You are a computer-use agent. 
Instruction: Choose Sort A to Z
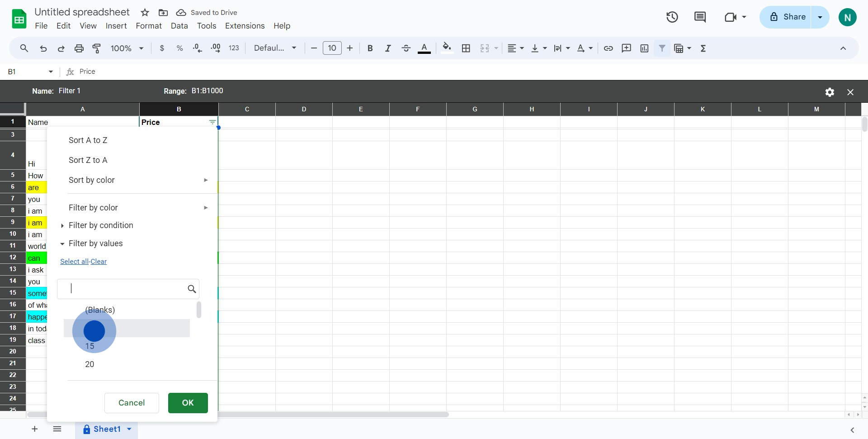[88, 140]
